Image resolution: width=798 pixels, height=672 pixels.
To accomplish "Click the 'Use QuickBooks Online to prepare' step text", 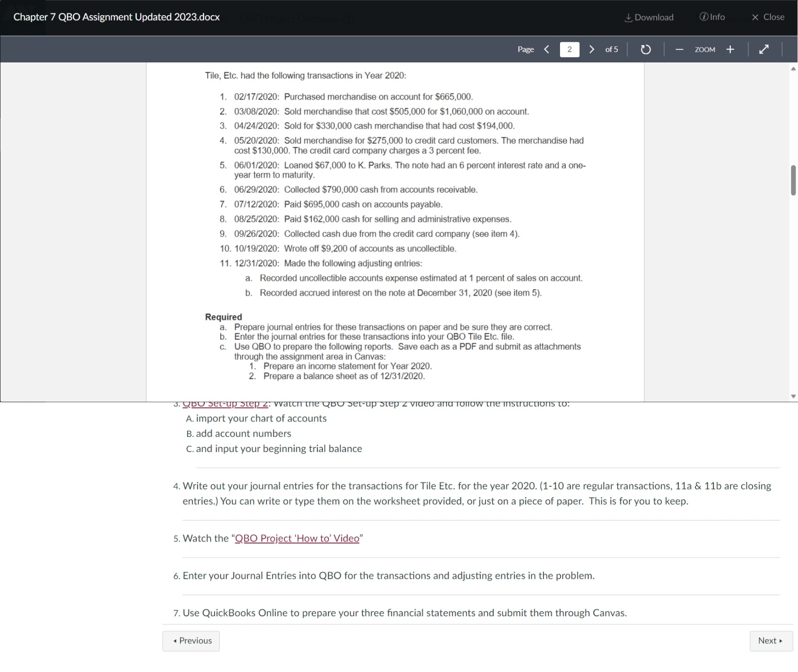I will point(405,613).
